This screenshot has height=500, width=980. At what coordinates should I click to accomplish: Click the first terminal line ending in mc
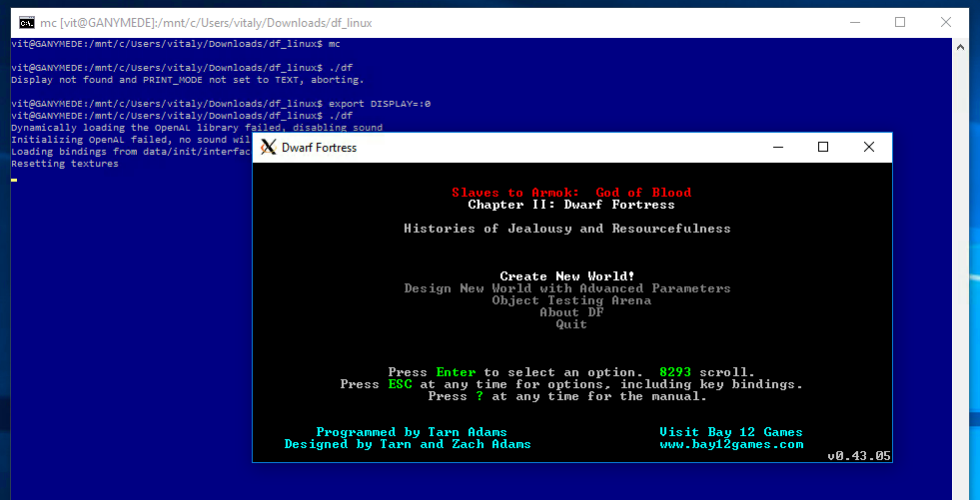(x=176, y=44)
